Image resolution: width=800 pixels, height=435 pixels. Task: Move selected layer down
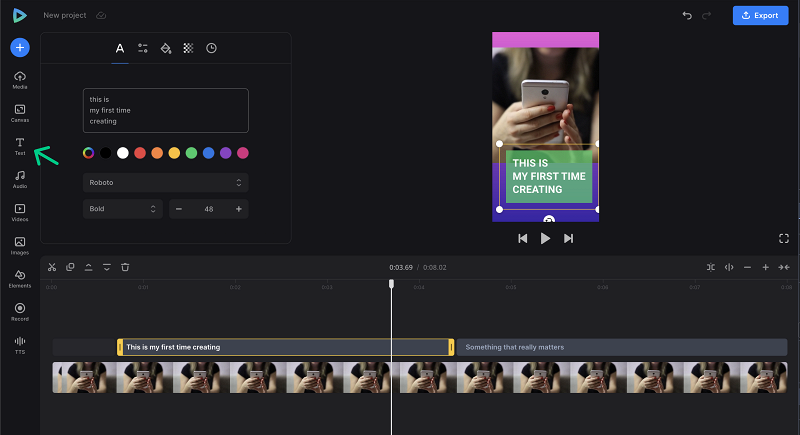[x=107, y=267]
